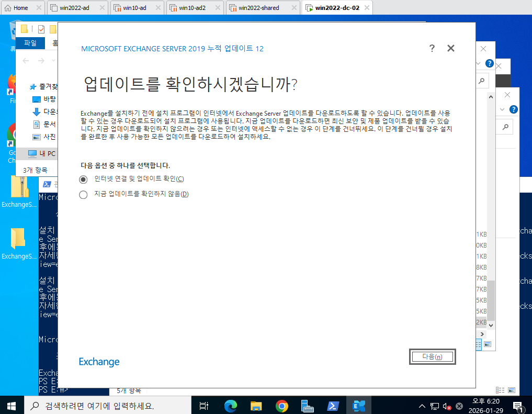This screenshot has width=532, height=414.
Task: Open notification center icon
Action: 518,406
